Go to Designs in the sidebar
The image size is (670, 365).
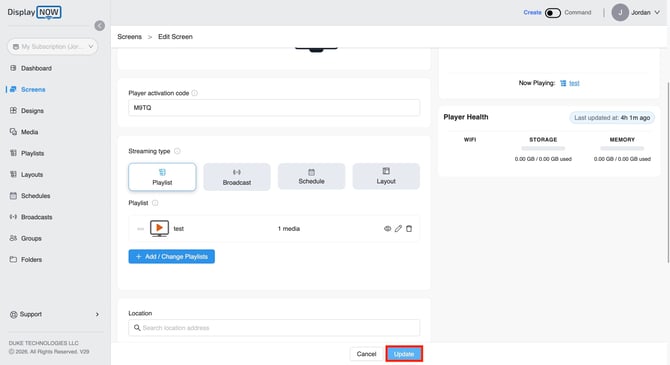click(x=32, y=111)
